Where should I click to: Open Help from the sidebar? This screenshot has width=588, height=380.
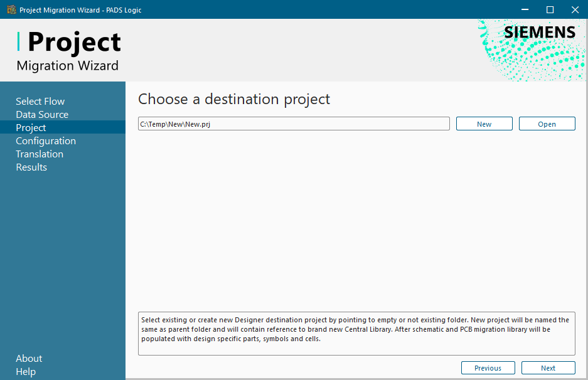click(26, 372)
